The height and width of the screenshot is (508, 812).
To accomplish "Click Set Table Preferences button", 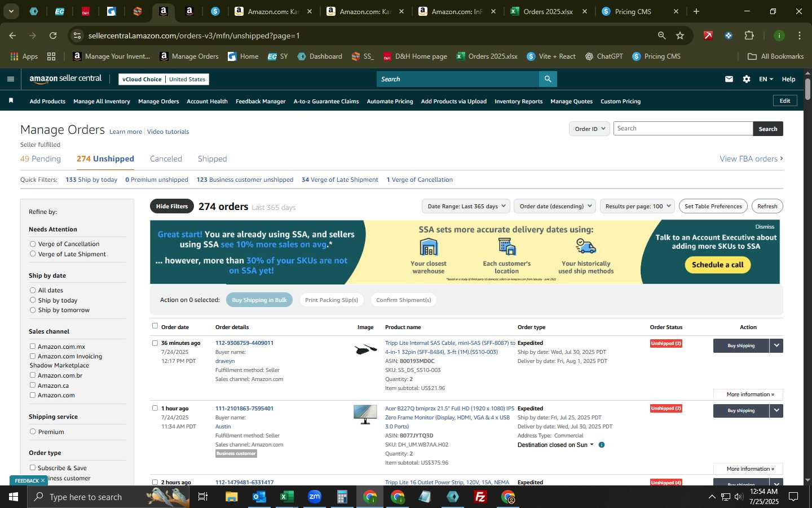I will point(713,206).
